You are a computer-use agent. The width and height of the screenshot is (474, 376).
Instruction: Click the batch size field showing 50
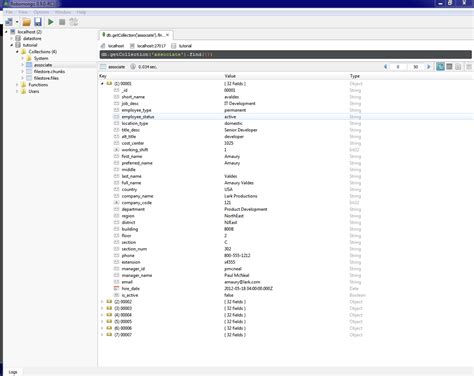point(416,67)
